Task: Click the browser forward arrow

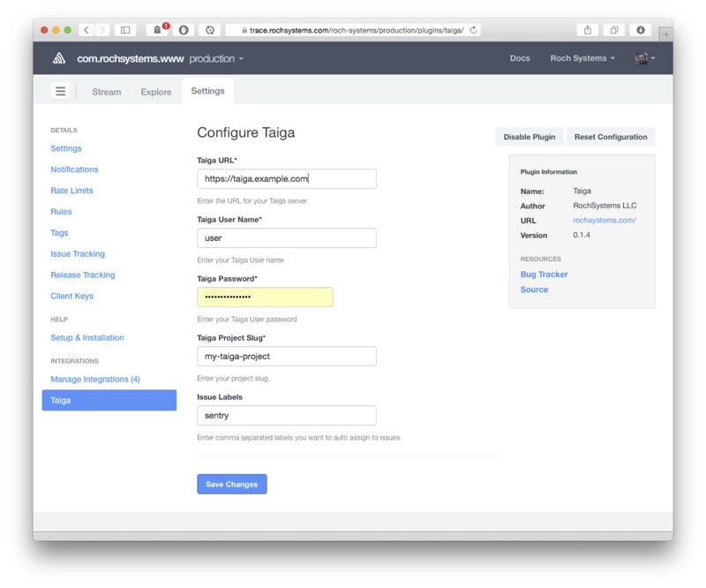Action: 102,30
